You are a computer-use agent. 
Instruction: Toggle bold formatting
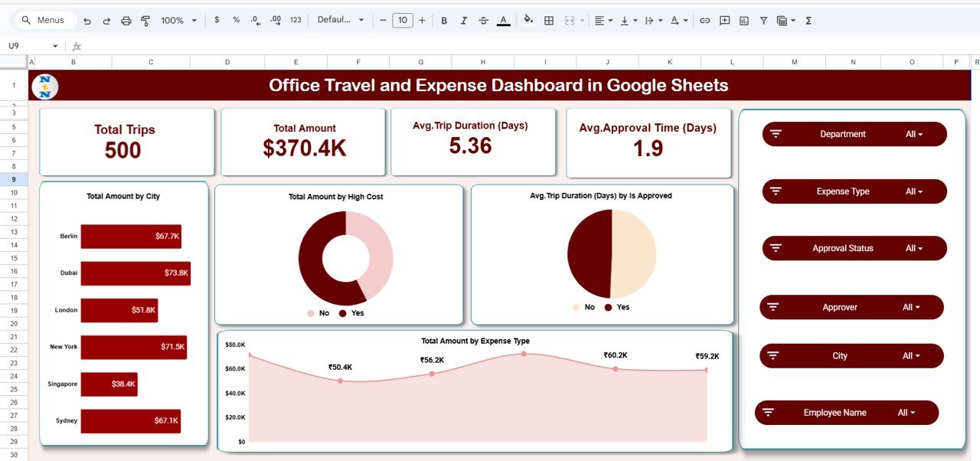(x=444, y=20)
